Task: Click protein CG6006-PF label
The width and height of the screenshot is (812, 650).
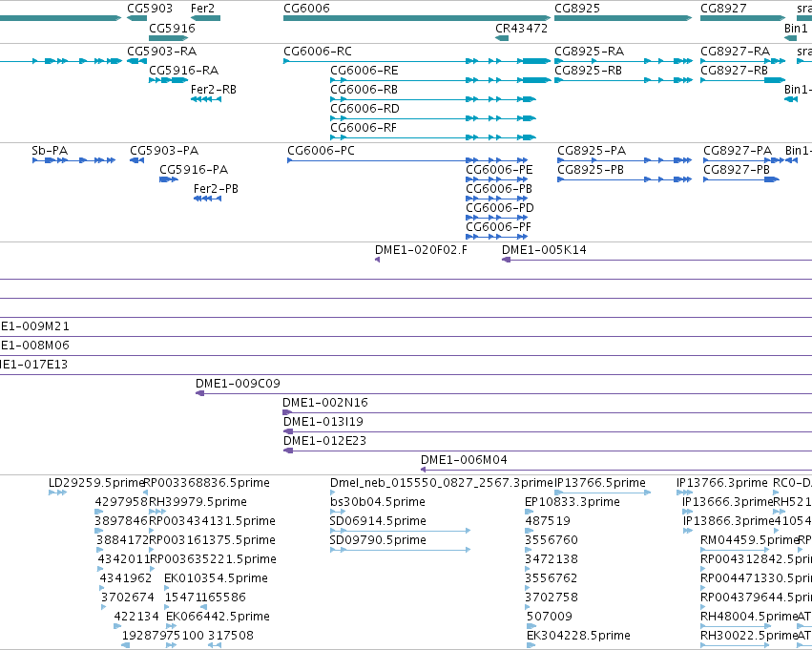Action: pyautogui.click(x=499, y=227)
